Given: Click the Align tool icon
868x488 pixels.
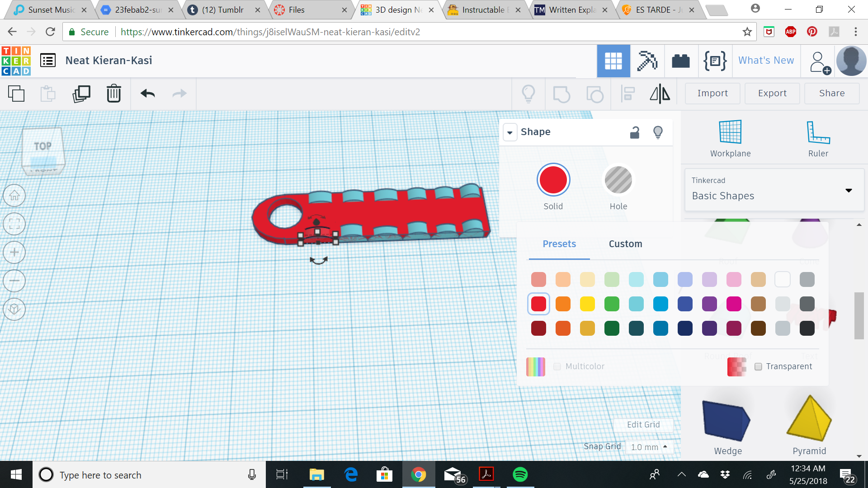Looking at the screenshot, I should [628, 94].
